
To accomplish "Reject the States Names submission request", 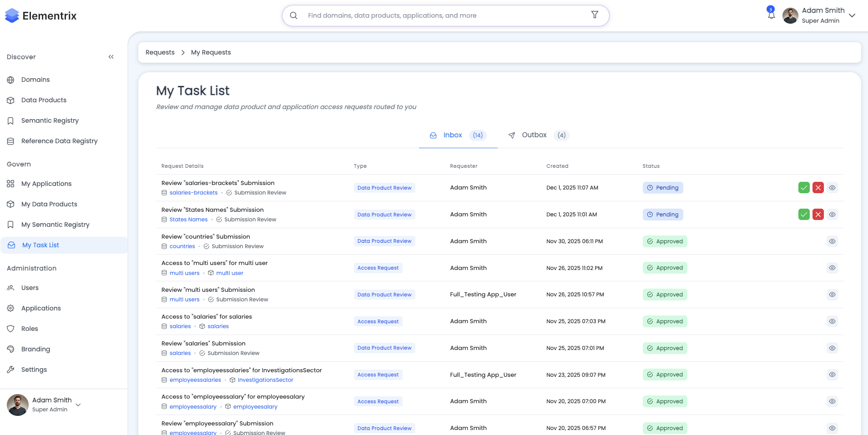I will tap(818, 215).
